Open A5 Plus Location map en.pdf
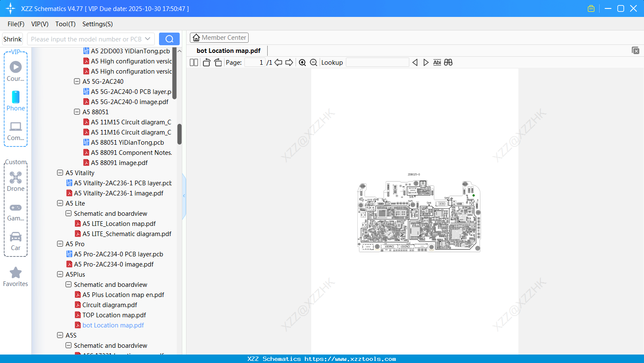Image resolution: width=644 pixels, height=363 pixels. coord(123,294)
